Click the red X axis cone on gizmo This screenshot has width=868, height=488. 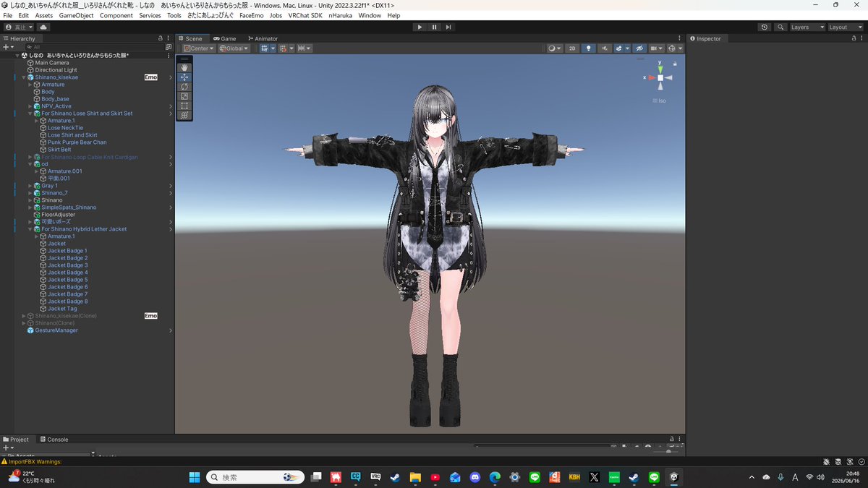[x=651, y=77]
